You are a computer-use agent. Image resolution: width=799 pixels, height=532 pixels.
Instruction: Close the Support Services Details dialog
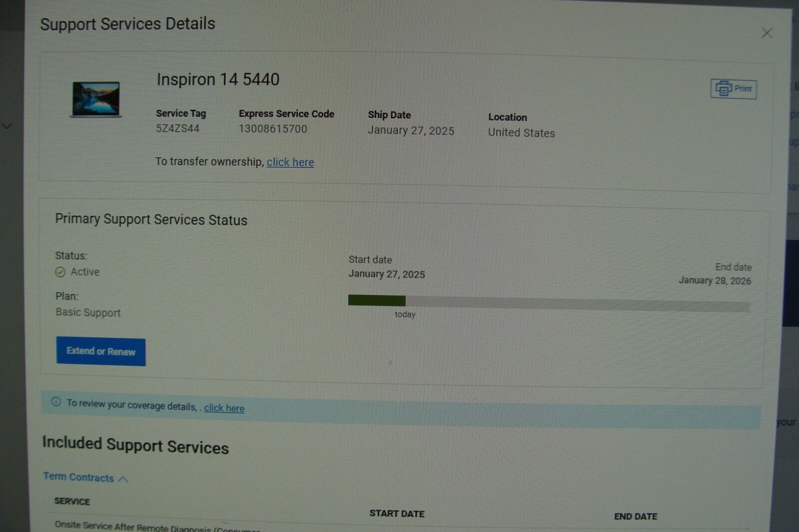767,33
